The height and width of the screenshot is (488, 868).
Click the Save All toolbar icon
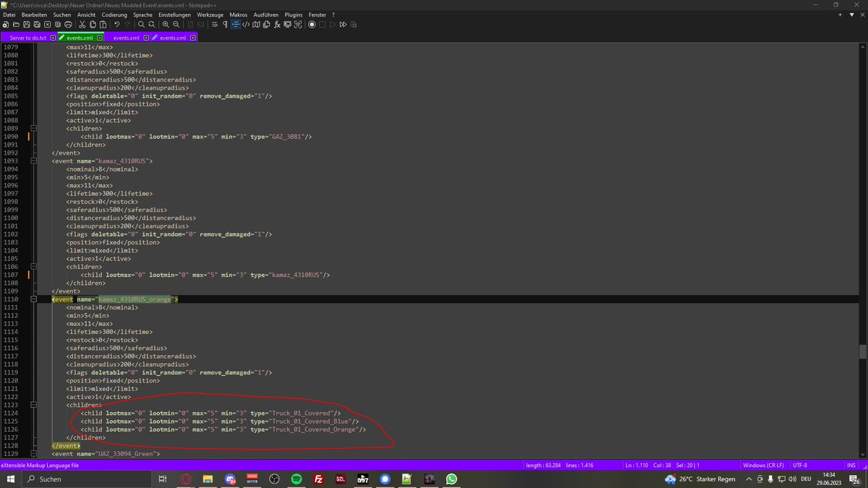pos(37,25)
